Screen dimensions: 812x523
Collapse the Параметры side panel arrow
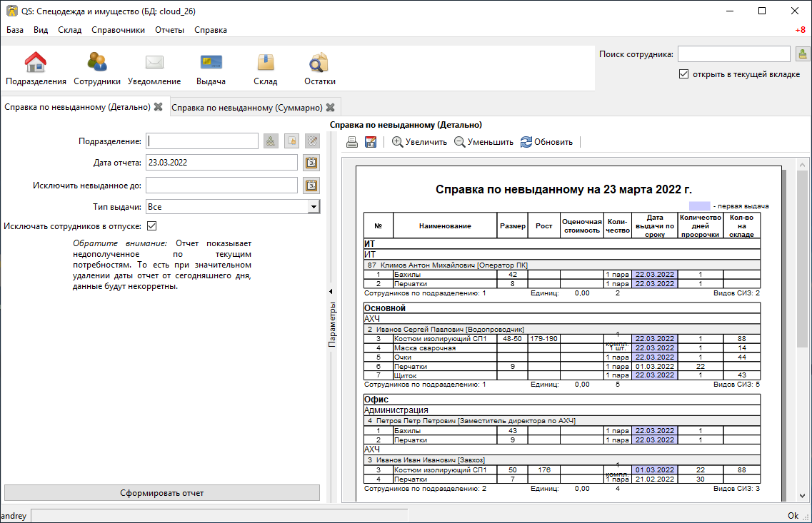click(331, 291)
